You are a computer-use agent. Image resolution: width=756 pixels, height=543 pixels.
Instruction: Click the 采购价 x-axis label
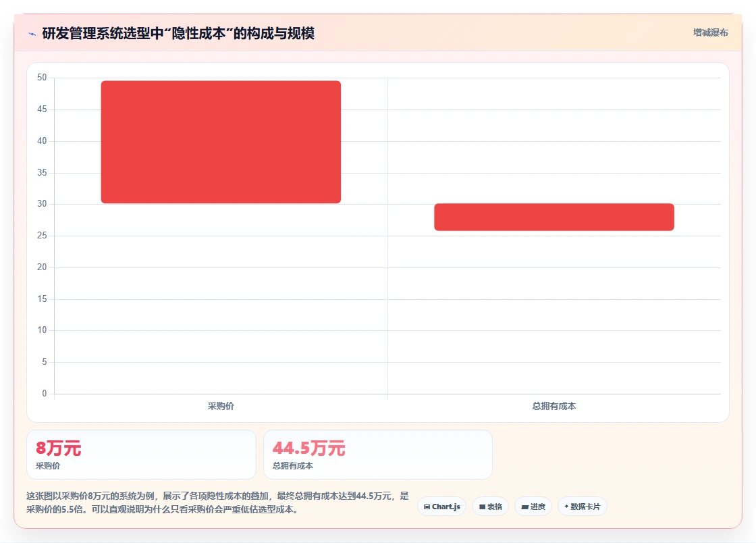pos(221,406)
